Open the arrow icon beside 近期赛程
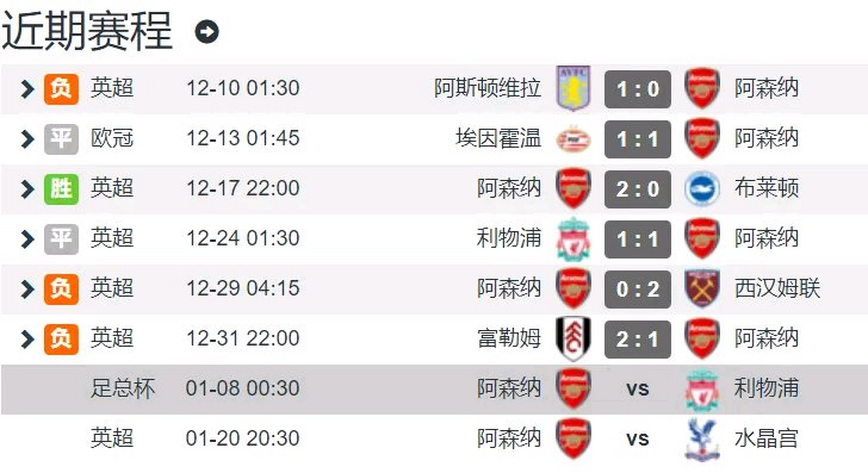Image resolution: width=868 pixels, height=473 pixels. (207, 31)
